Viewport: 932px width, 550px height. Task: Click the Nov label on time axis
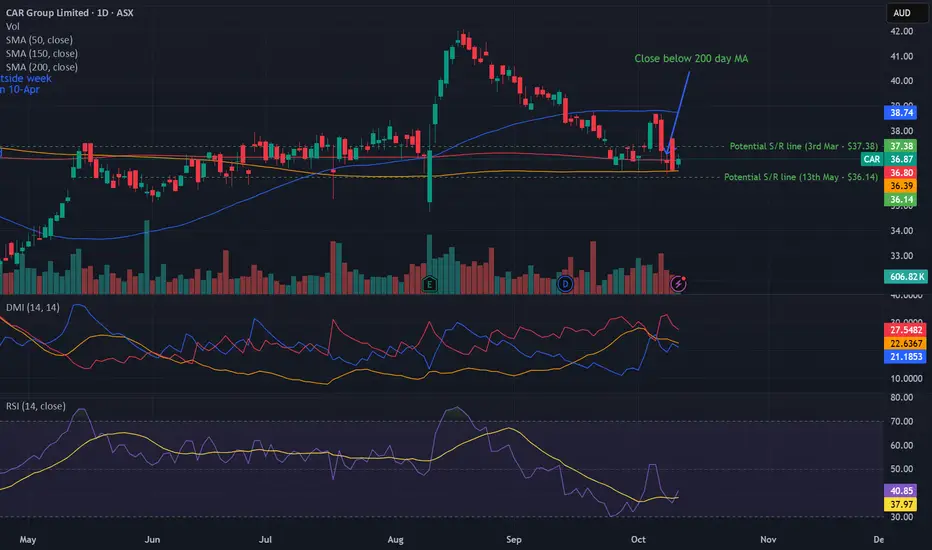tap(768, 539)
